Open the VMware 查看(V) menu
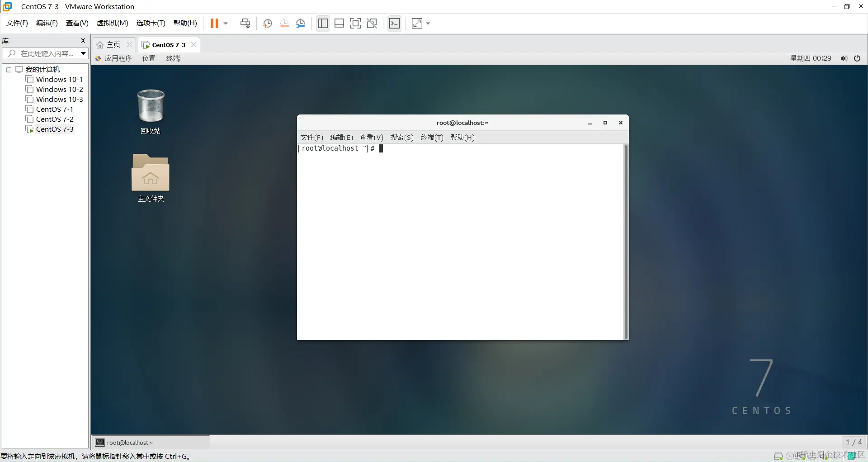This screenshot has height=462, width=868. coord(77,23)
